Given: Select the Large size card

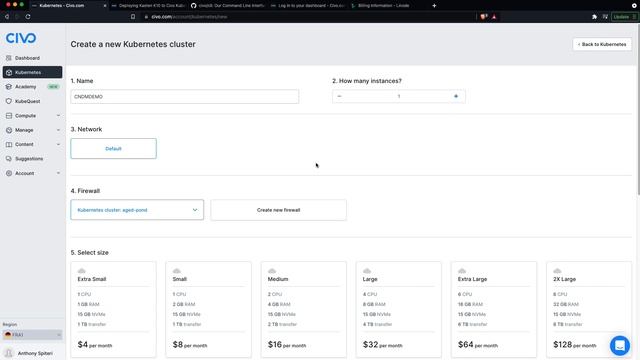Looking at the screenshot, I should click(399, 309).
